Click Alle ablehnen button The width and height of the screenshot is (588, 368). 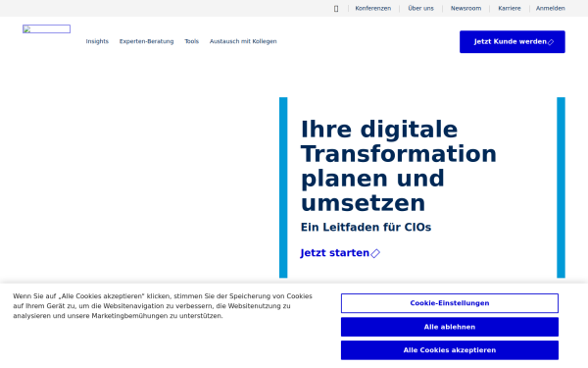[450, 327]
